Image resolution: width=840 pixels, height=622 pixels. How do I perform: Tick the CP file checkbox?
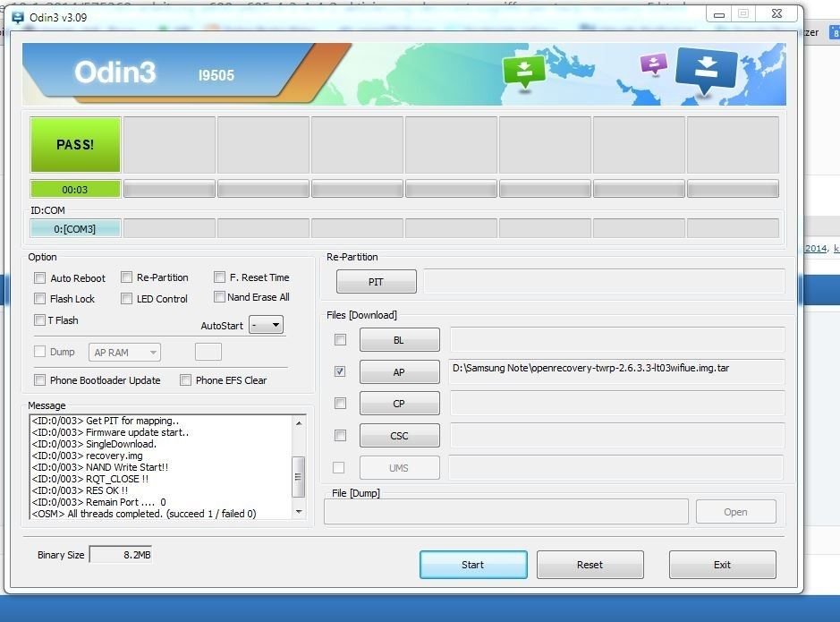(x=340, y=403)
